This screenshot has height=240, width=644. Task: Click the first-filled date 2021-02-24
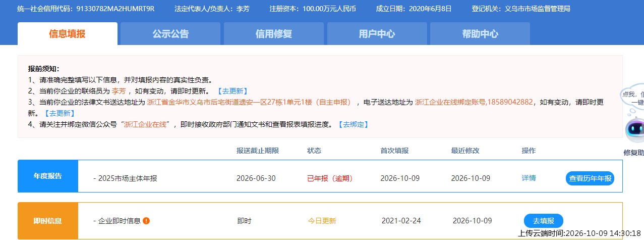(401, 221)
